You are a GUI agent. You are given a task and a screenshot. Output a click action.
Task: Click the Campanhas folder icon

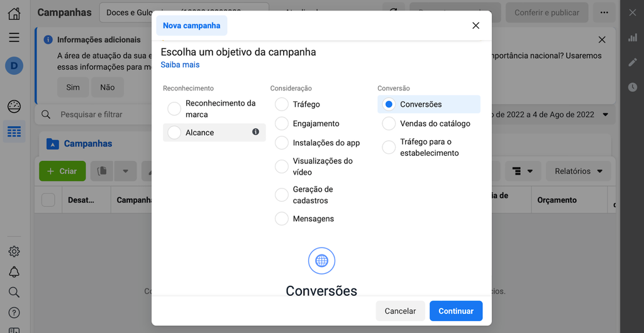(x=53, y=143)
